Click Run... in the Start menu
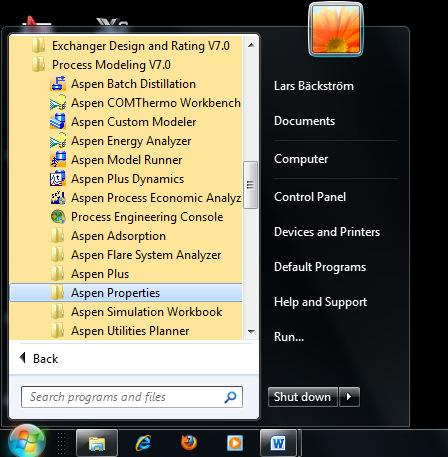Viewport: 448px width, 457px height. (289, 337)
